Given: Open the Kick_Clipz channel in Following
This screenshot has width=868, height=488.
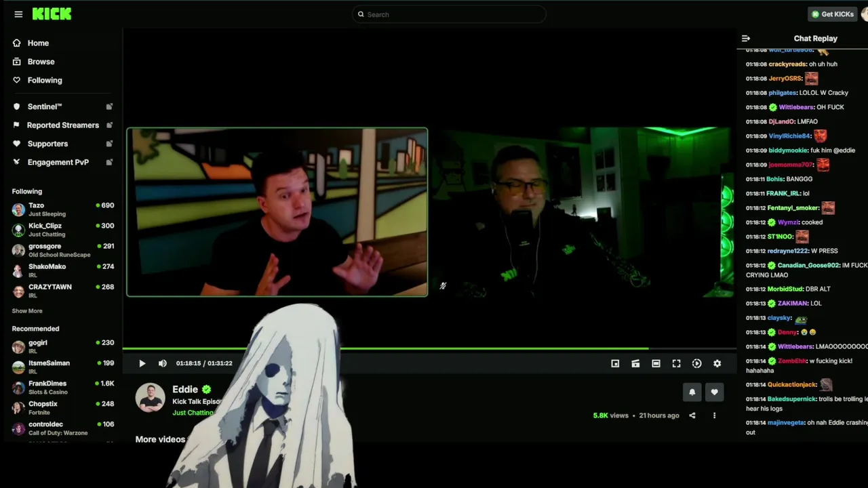Looking at the screenshot, I should point(62,230).
